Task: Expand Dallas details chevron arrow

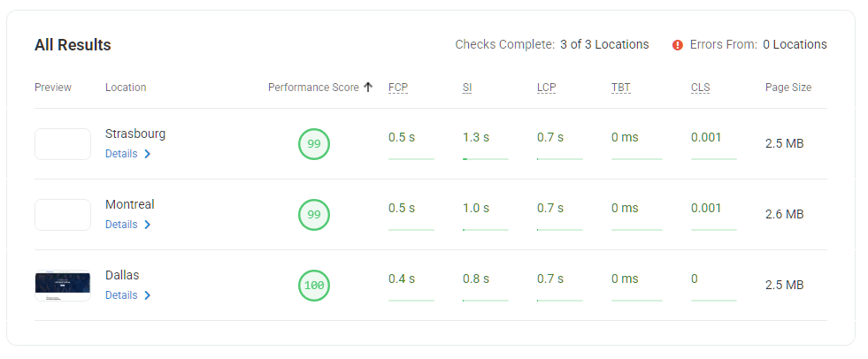Action: click(x=148, y=295)
